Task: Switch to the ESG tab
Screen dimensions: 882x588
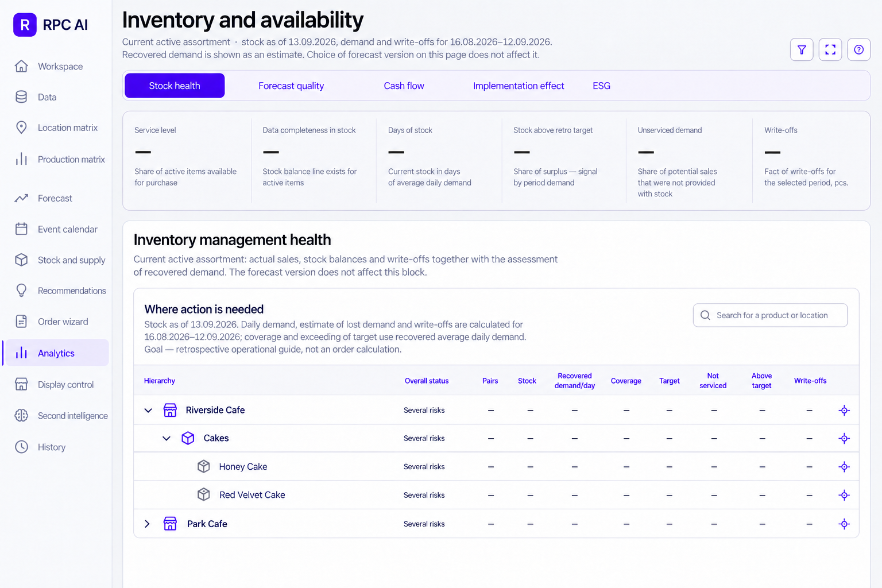Action: pos(601,86)
